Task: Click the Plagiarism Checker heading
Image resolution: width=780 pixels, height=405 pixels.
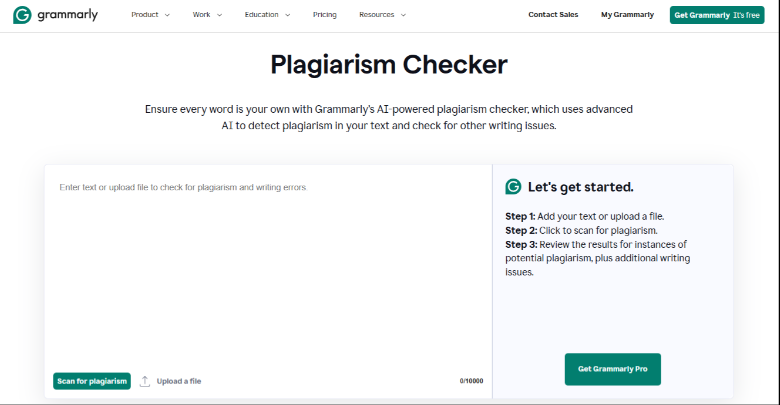Action: pyautogui.click(x=389, y=64)
